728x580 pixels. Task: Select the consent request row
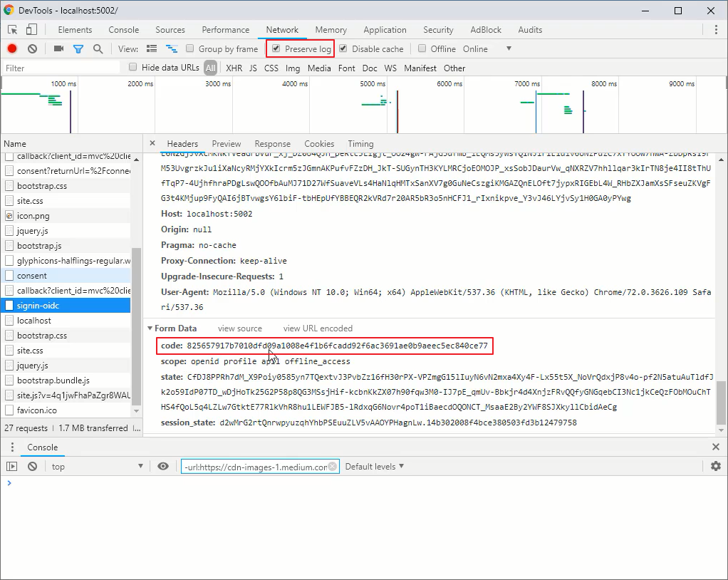(67, 275)
